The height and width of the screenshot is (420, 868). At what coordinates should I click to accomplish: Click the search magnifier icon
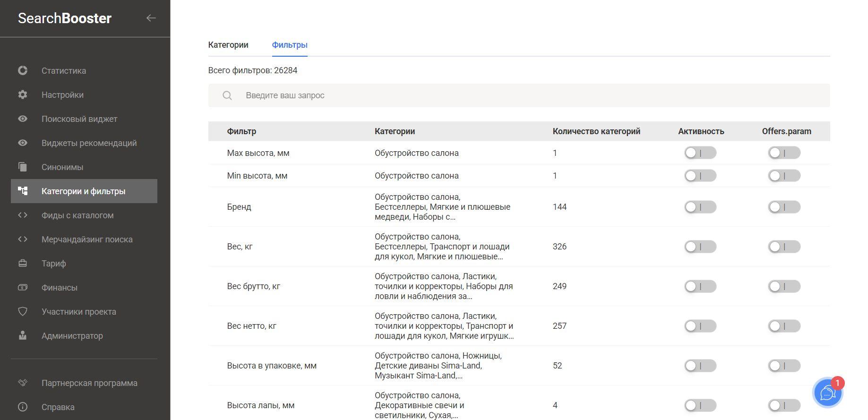pyautogui.click(x=227, y=95)
